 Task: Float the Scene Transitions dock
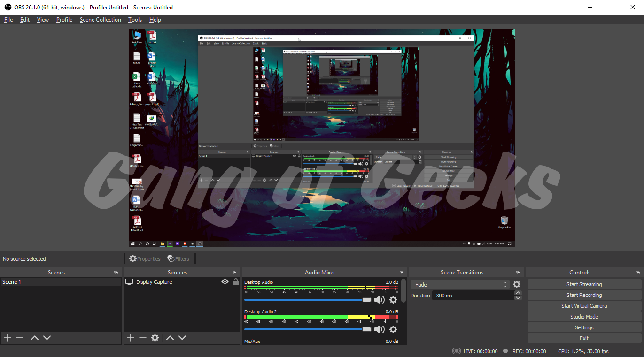tap(518, 273)
